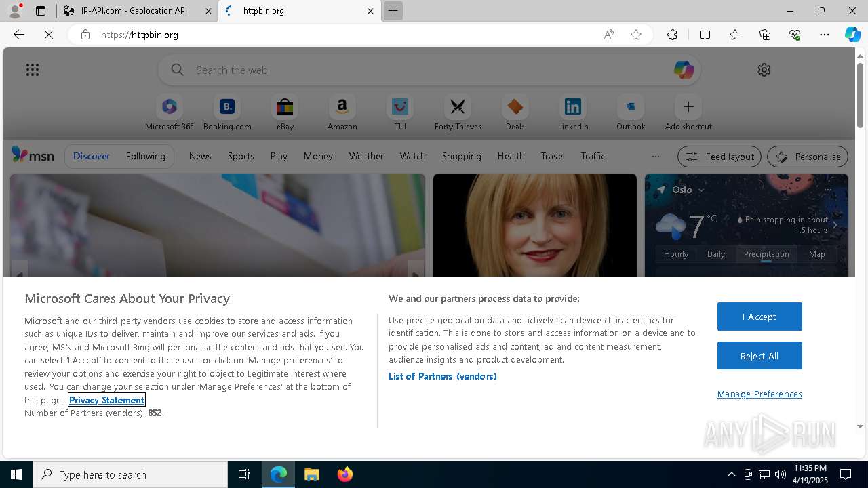Open Browser essentials icon

click(x=795, y=35)
